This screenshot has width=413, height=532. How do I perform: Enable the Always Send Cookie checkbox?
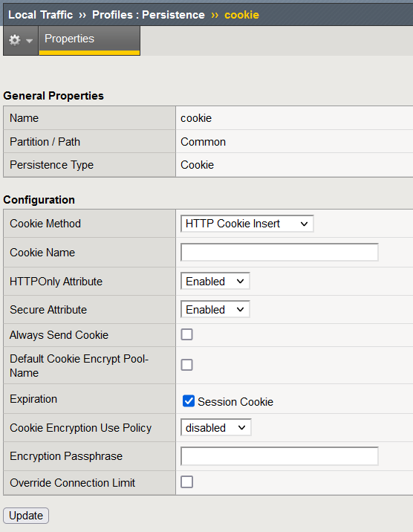[187, 334]
